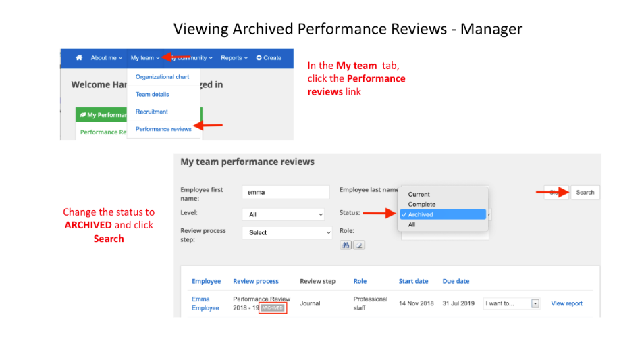644x346 pixels.
Task: Click the 31 Jul 2019 due date
Action: point(458,303)
